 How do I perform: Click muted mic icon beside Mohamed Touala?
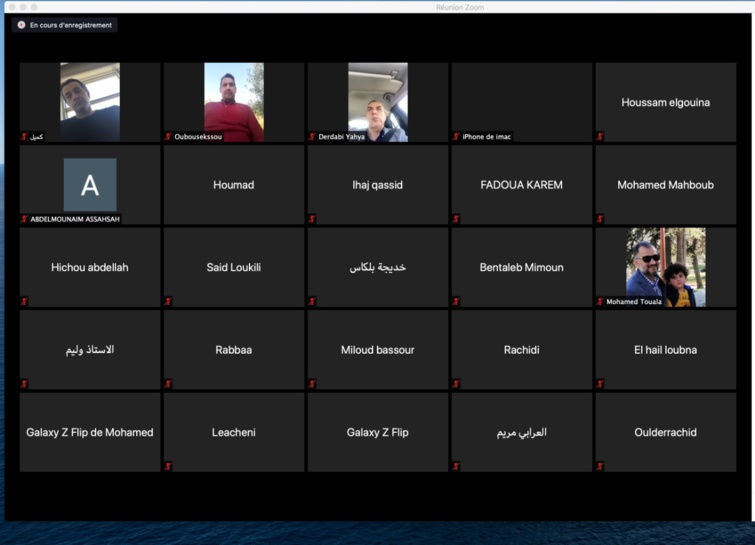(600, 301)
